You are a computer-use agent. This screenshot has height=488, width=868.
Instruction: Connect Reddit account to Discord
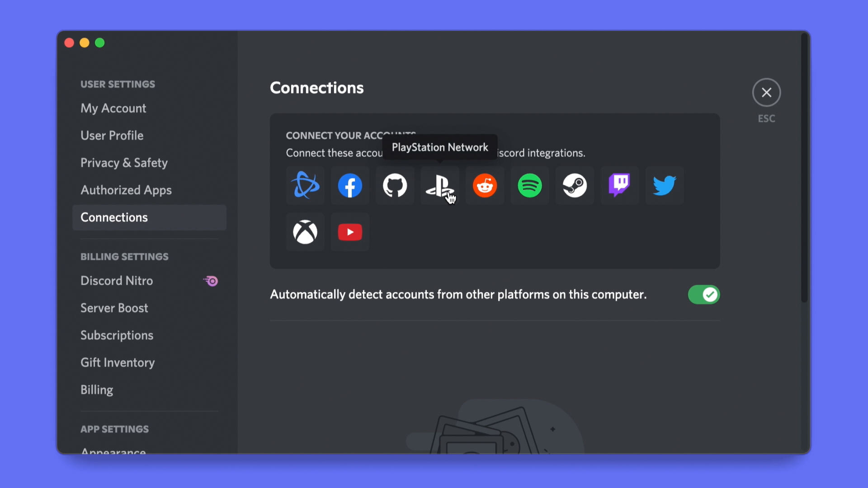[485, 186]
